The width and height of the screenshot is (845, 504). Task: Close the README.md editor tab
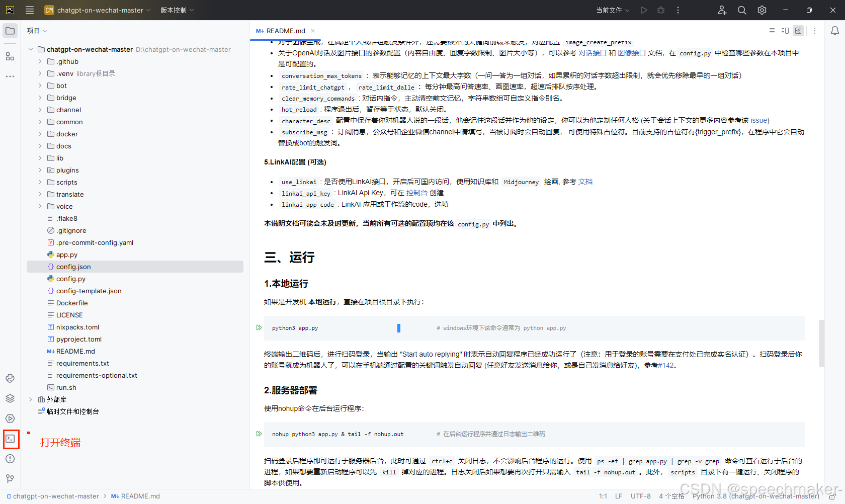pyautogui.click(x=313, y=31)
